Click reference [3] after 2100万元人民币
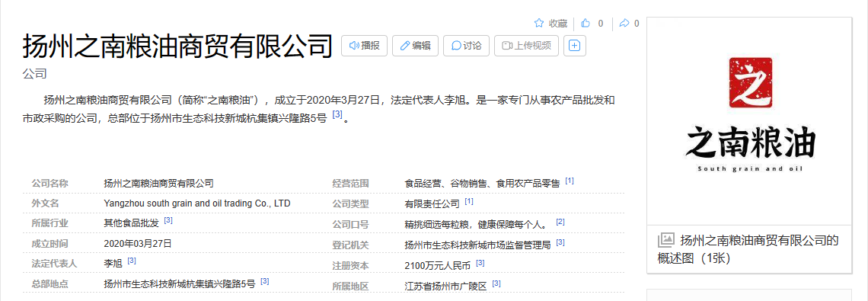The image size is (868, 301). 480,263
